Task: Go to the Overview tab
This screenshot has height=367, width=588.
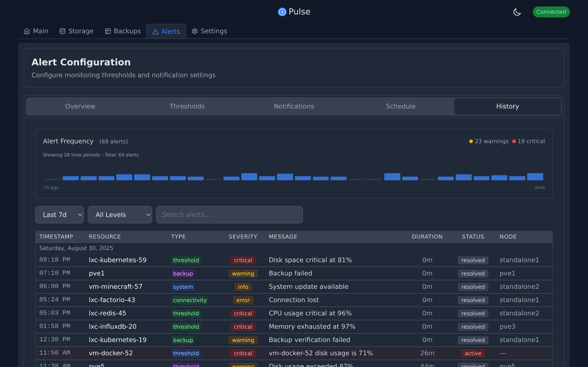Action: [x=80, y=106]
